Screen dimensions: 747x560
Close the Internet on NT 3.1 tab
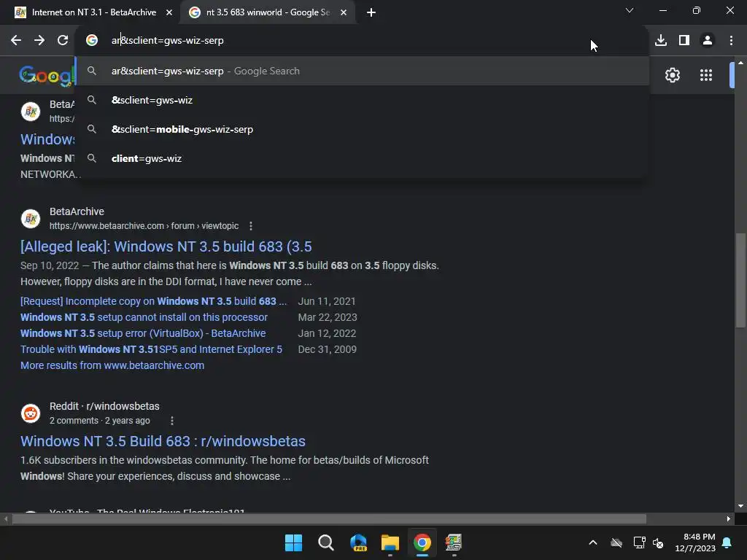point(169,12)
